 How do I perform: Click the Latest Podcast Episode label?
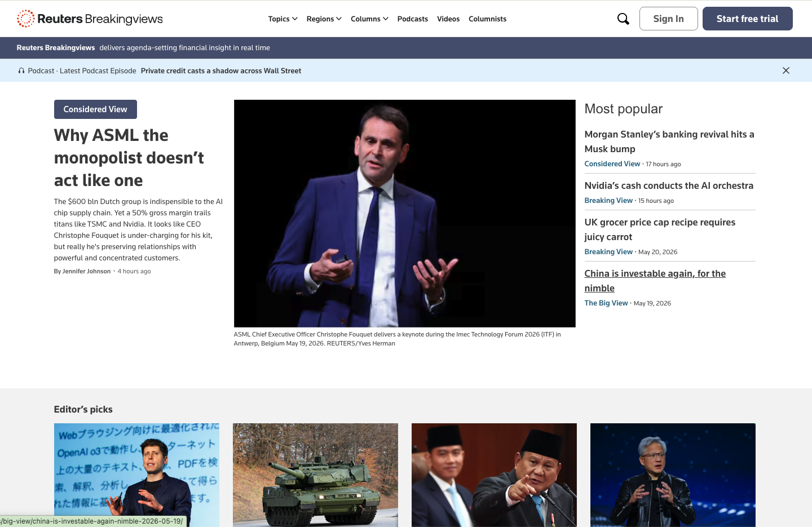[x=98, y=70]
